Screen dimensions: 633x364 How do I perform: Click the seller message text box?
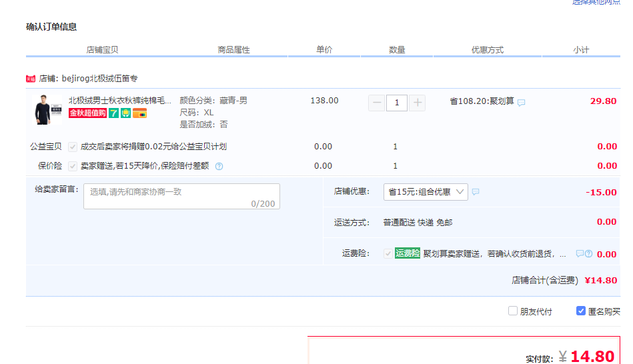181,196
